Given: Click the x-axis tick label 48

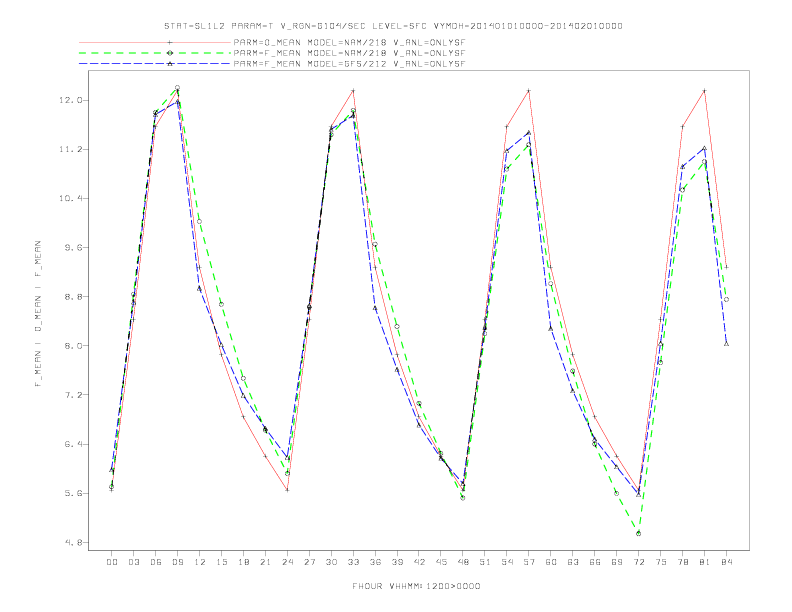Looking at the screenshot, I should (463, 562).
